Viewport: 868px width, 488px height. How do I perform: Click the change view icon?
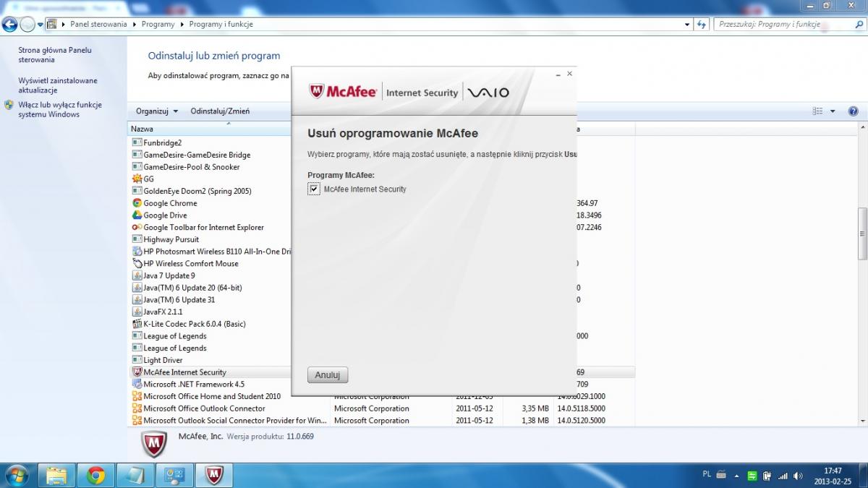tap(817, 111)
